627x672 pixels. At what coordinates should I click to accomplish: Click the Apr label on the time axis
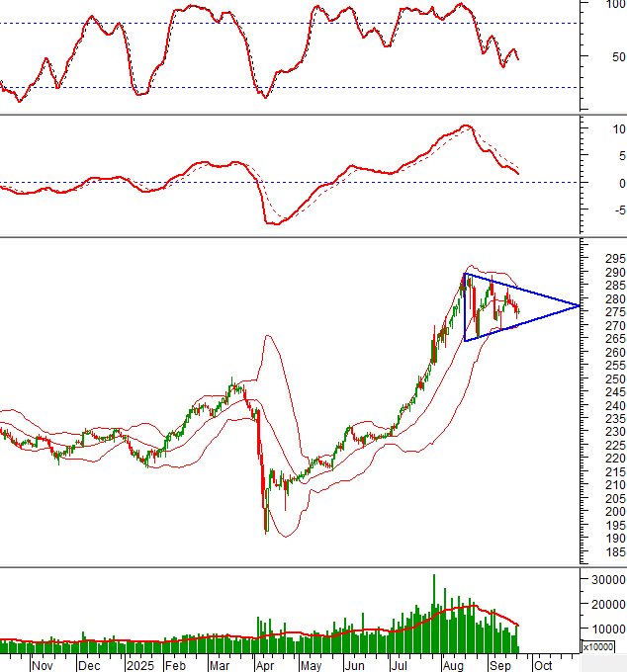(x=265, y=665)
